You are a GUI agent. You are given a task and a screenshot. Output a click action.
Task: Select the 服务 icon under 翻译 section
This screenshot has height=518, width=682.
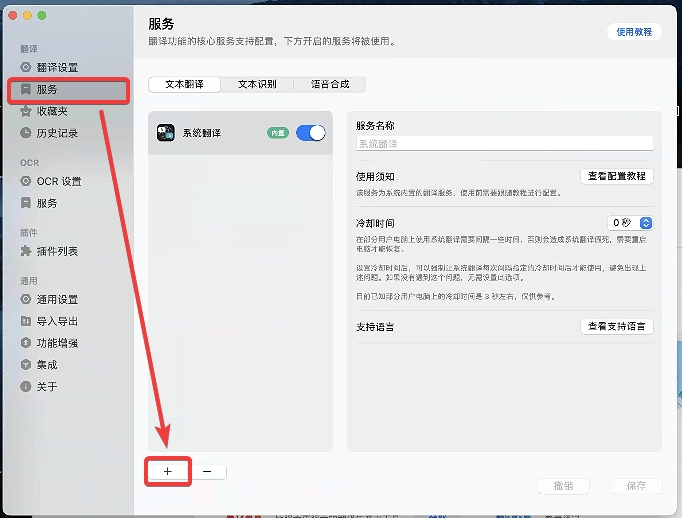click(x=26, y=89)
